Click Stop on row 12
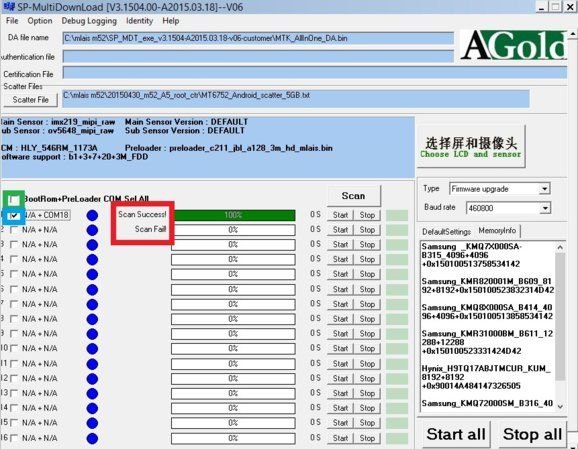Screen dimensions: 578x449 367,378
